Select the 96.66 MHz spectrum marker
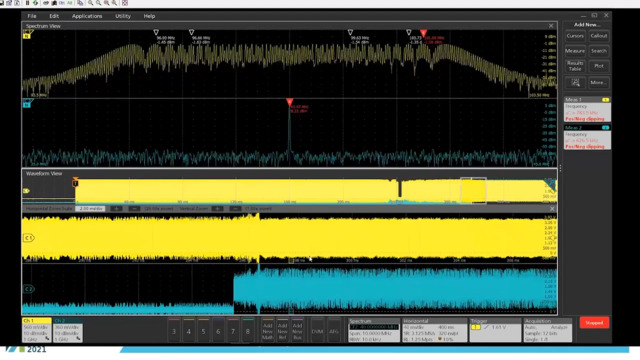The image size is (640, 360). coord(191,32)
